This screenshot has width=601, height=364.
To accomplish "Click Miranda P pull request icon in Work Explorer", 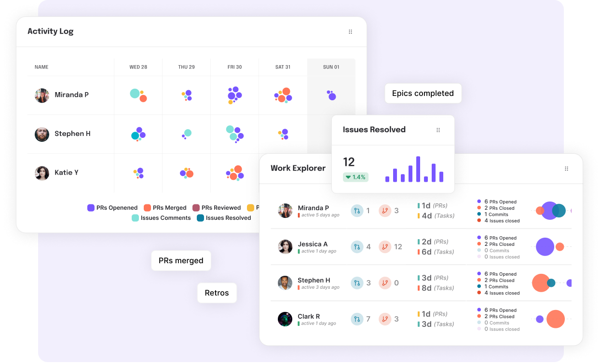I will (x=357, y=211).
